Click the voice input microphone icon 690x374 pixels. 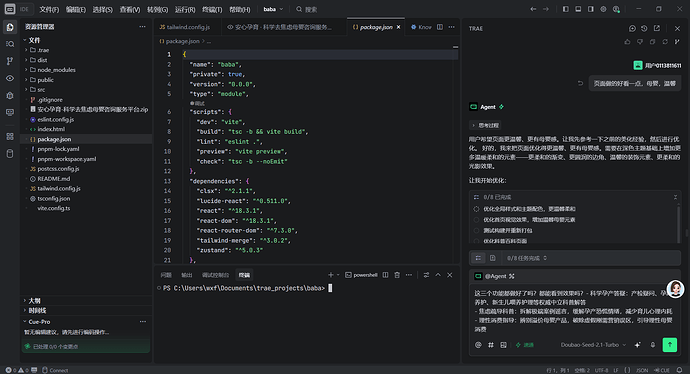tap(653, 345)
